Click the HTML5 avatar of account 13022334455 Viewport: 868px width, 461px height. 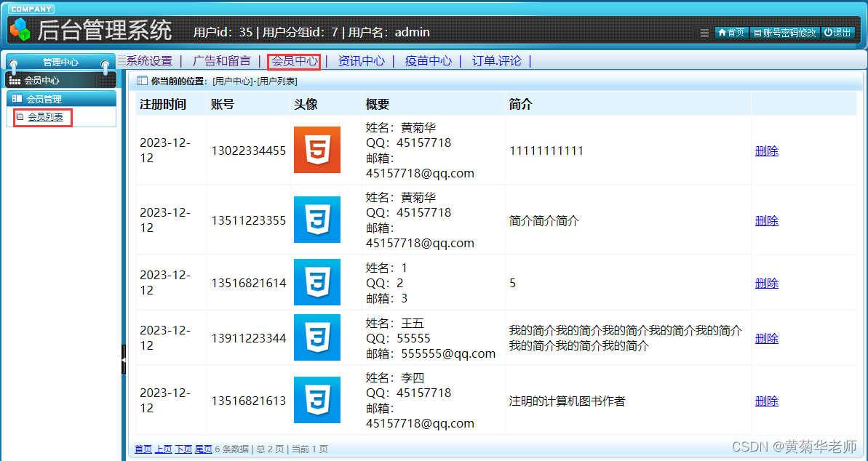[x=317, y=149]
